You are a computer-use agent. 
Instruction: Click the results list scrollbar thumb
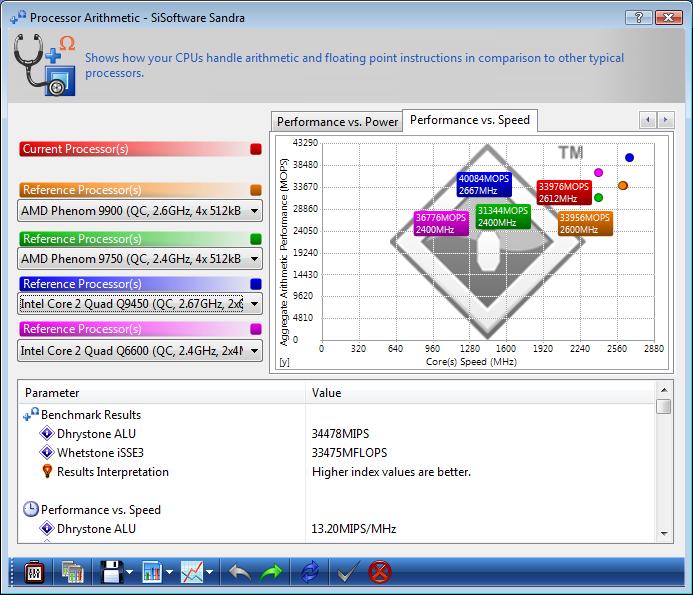coord(664,406)
